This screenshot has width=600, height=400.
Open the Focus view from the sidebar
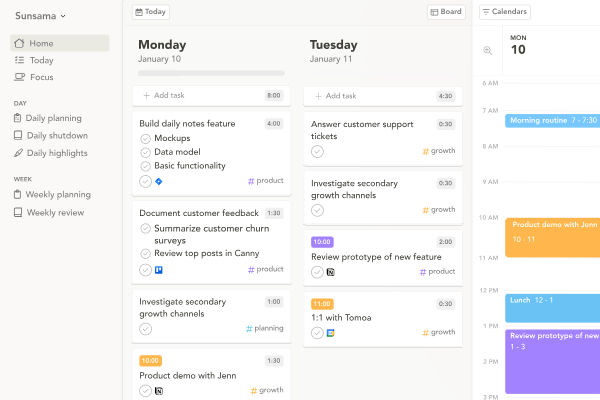pyautogui.click(x=41, y=77)
